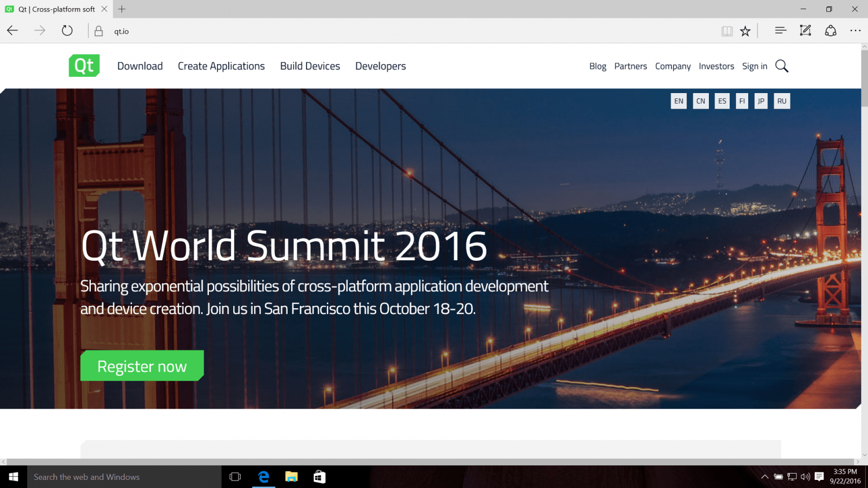Select the CN language option
This screenshot has width=868, height=488.
click(x=700, y=101)
